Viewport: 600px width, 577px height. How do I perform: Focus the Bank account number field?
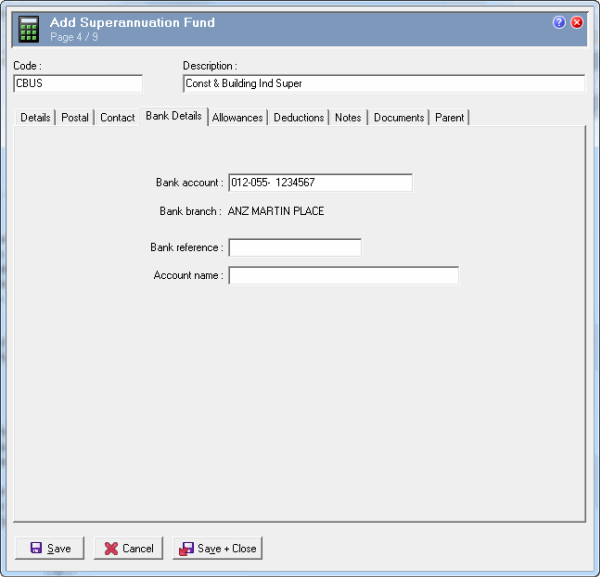320,183
